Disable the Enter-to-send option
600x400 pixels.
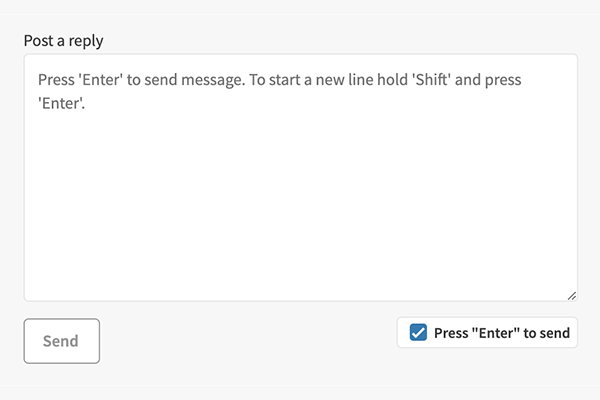pos(419,333)
